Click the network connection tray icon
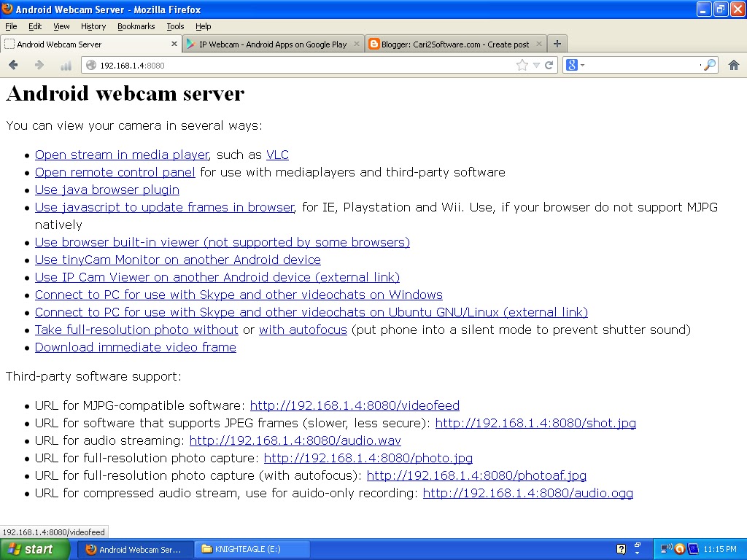Screen dimensions: 747x560 point(667,549)
